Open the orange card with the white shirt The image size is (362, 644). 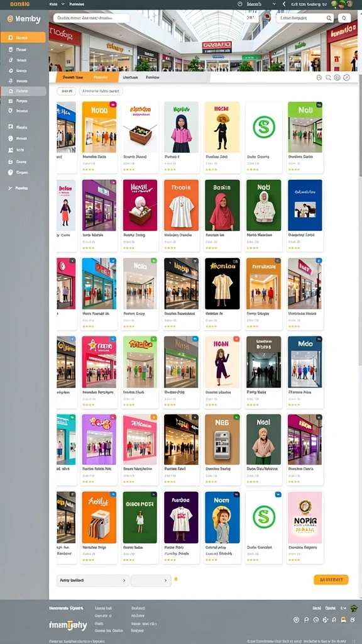181,215
